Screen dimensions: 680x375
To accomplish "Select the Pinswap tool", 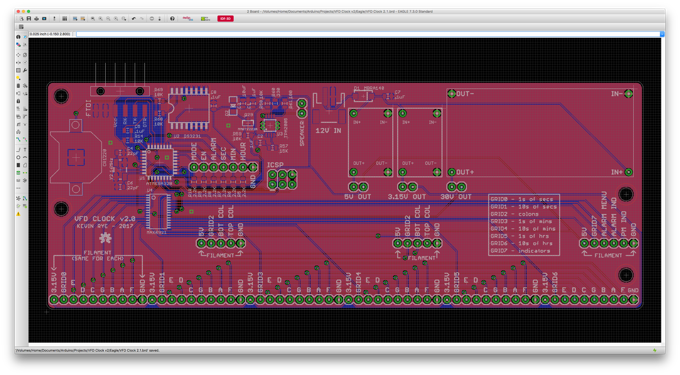I will tap(18, 93).
